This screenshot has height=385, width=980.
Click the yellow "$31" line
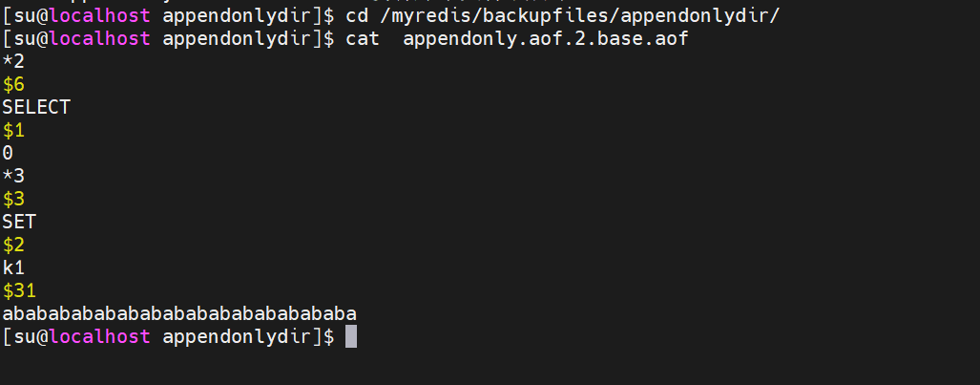click(19, 290)
